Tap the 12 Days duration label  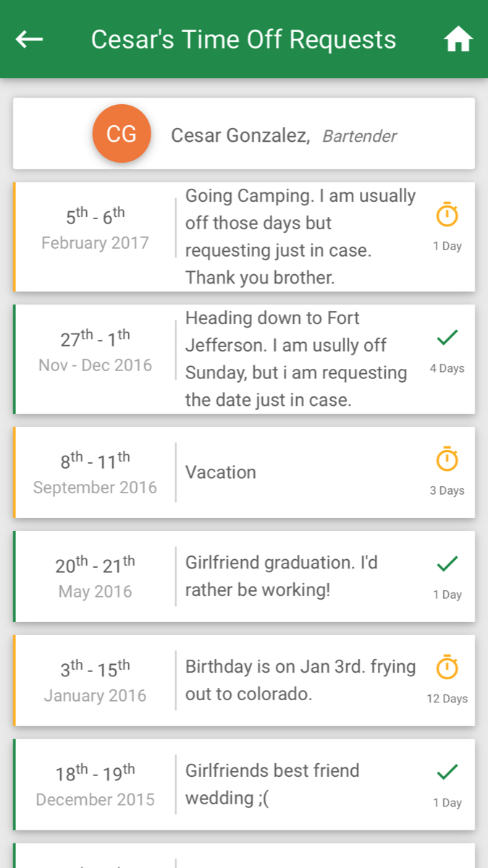click(x=447, y=699)
